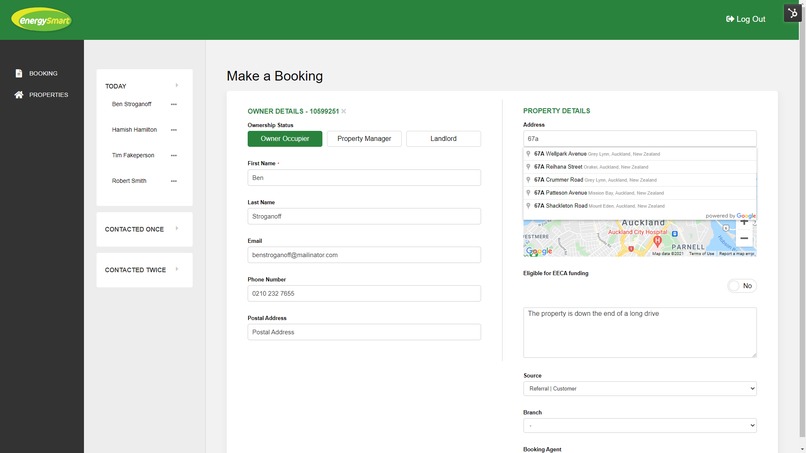Image resolution: width=806 pixels, height=453 pixels.
Task: Click the Google logo on map
Action: click(539, 251)
